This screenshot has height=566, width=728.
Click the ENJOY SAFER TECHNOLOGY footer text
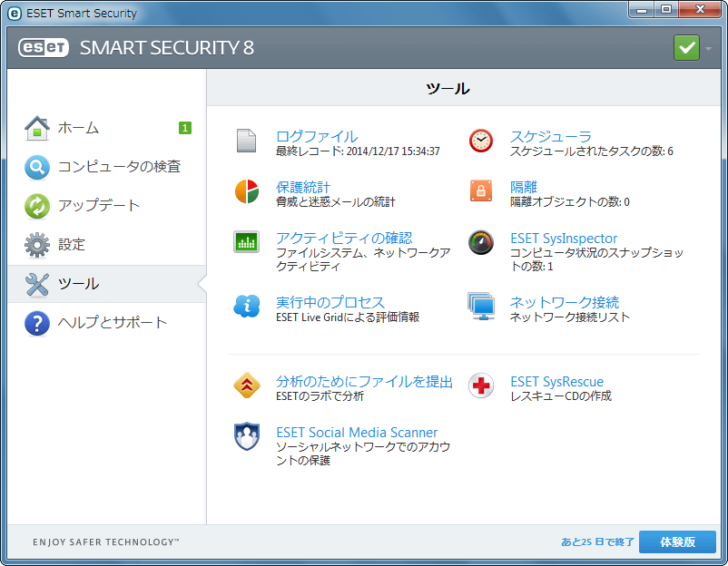pos(106,542)
